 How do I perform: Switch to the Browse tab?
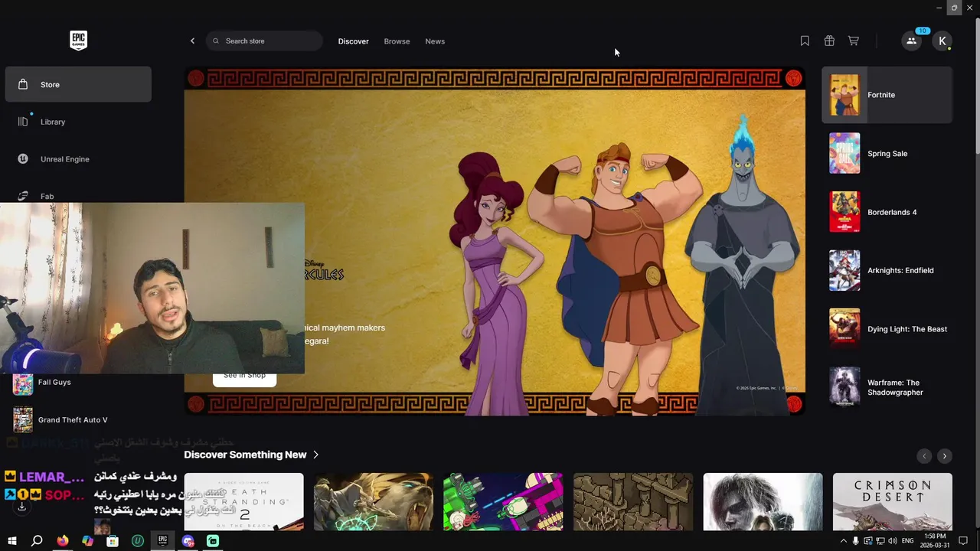397,41
